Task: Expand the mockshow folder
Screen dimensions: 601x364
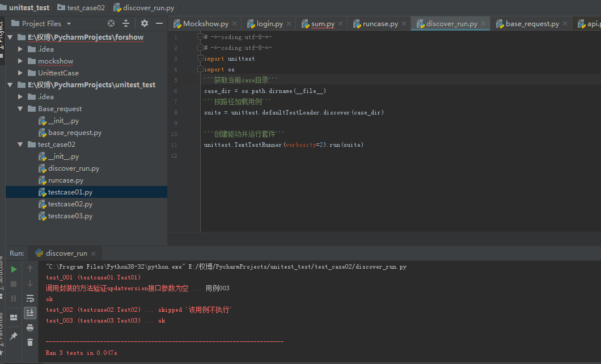Action: pos(20,61)
